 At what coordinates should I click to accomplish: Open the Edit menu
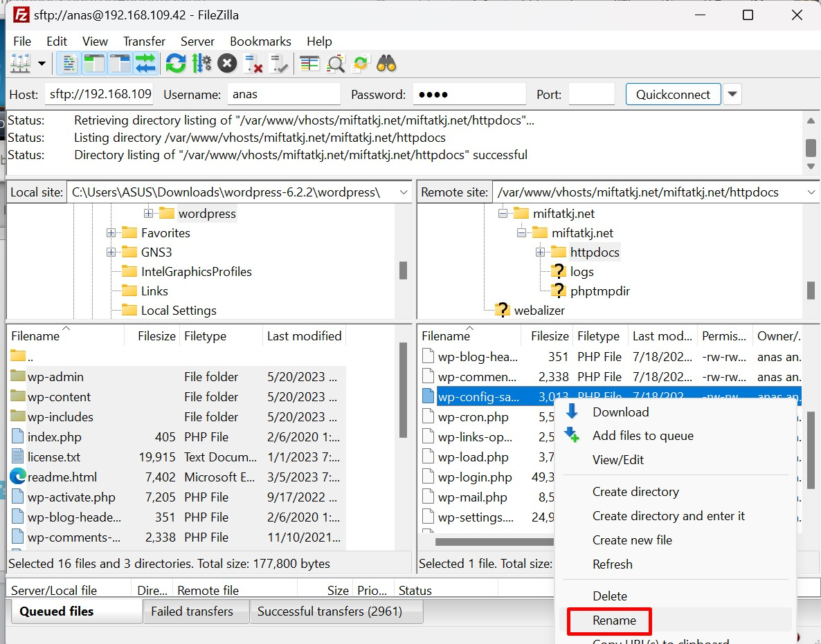(57, 42)
